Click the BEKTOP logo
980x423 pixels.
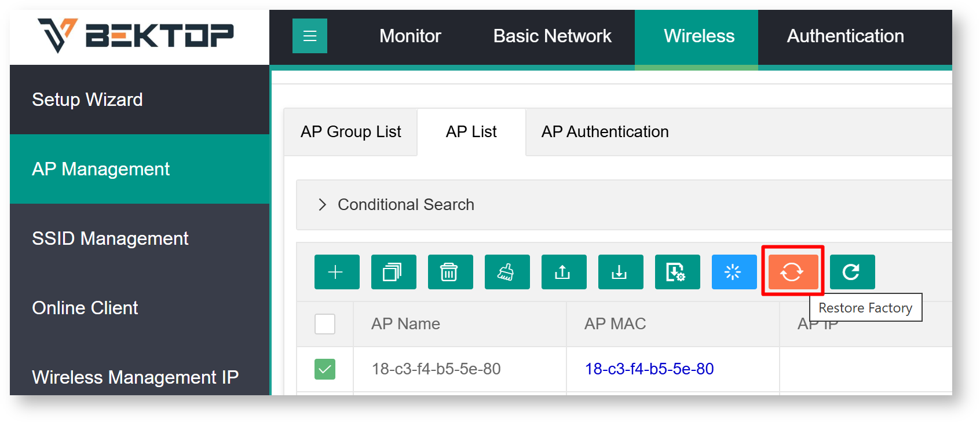(136, 35)
